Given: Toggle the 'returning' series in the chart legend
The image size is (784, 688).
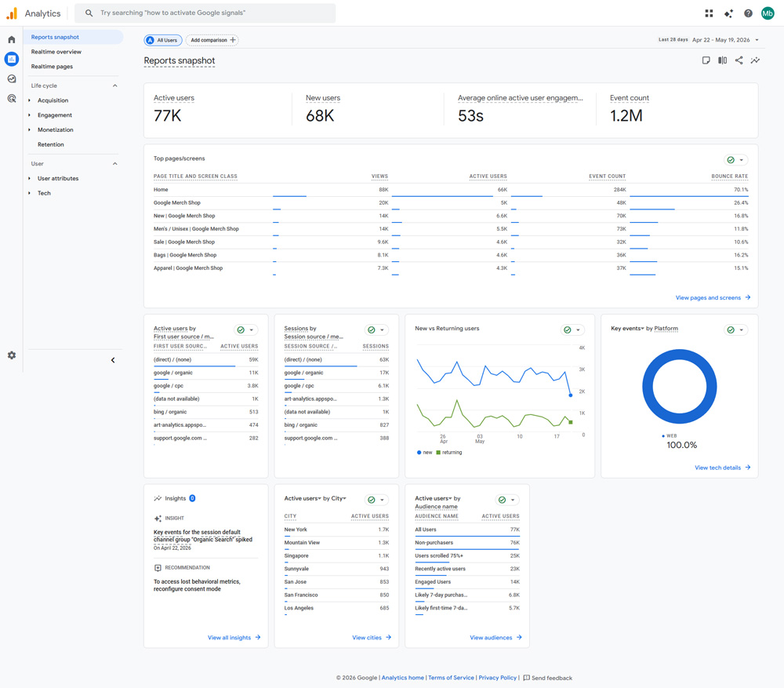Looking at the screenshot, I should pos(449,453).
